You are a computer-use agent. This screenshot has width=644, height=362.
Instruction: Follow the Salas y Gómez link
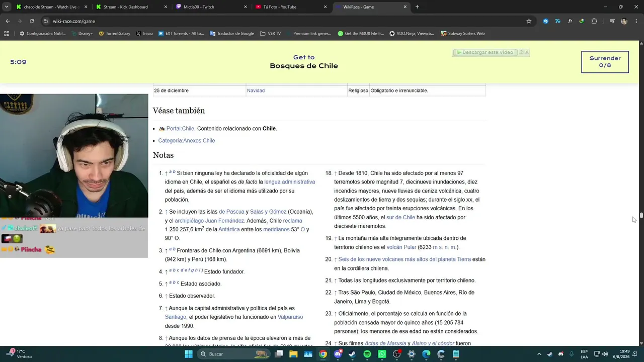(268, 212)
